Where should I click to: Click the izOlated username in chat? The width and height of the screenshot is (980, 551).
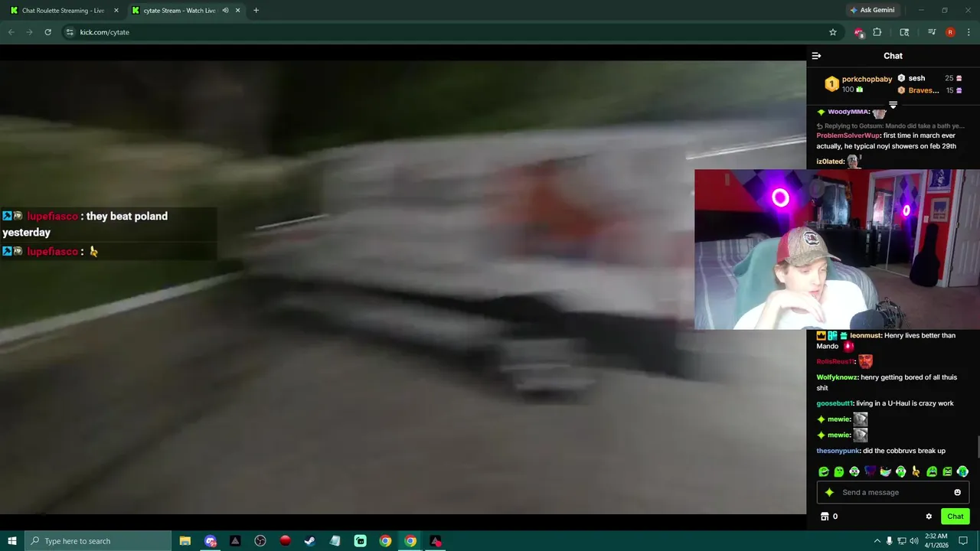click(x=830, y=161)
